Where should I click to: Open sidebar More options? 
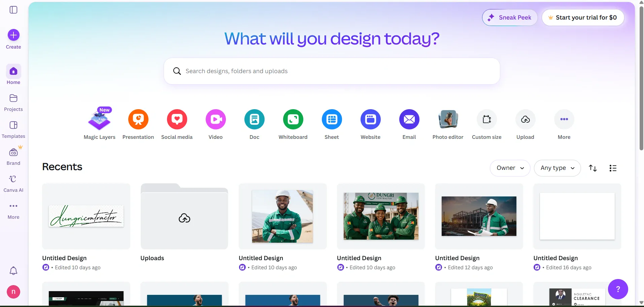coord(13,211)
